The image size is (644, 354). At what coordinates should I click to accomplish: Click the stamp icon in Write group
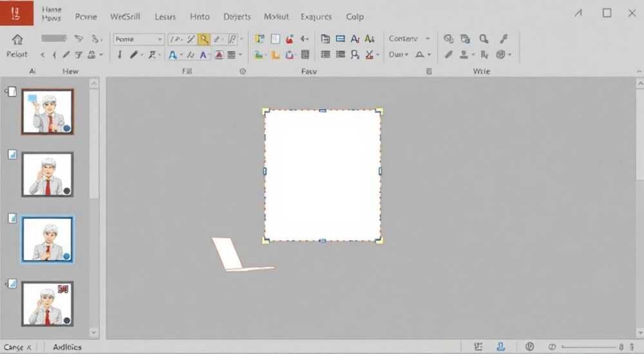coord(464,55)
